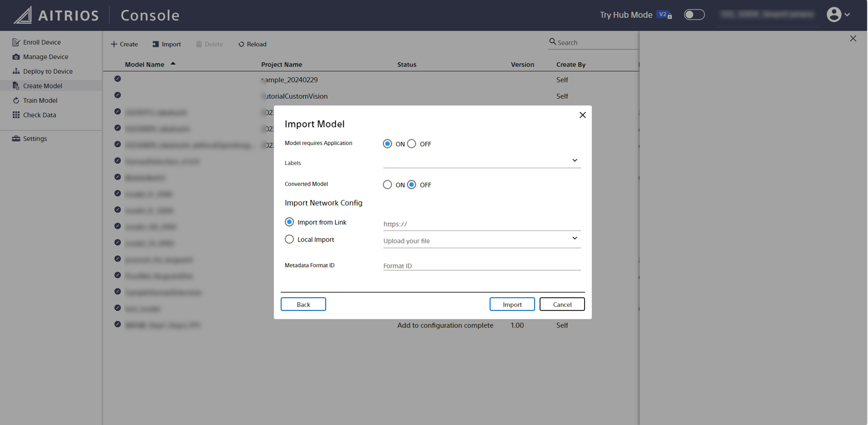Click the Manage Device camera icon

(16, 57)
